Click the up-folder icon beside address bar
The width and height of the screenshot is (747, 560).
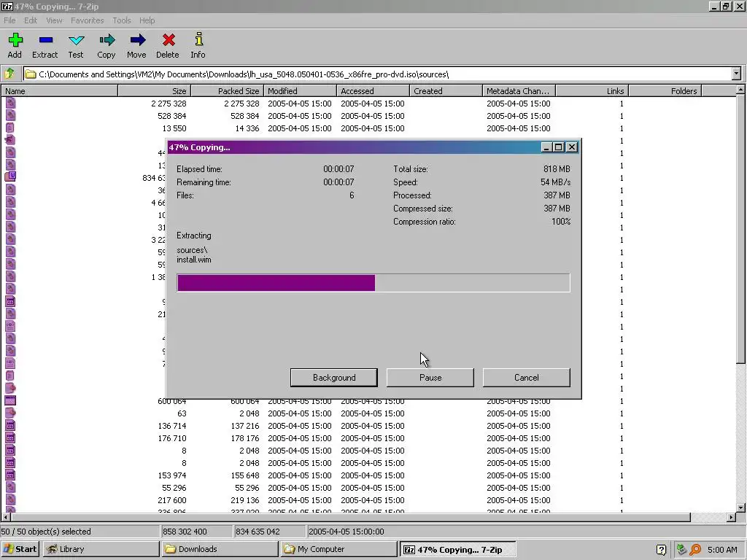[9, 74]
